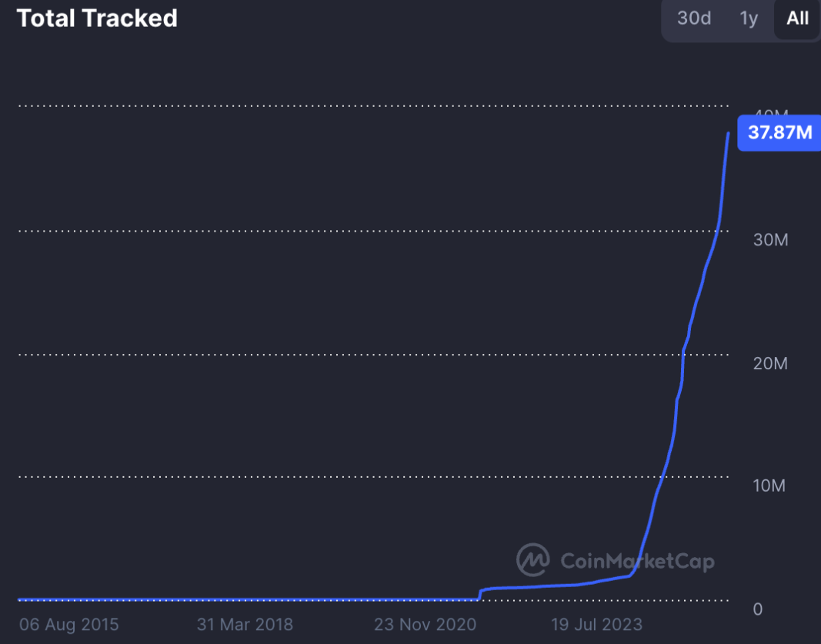Click the 10M y-axis label

click(x=770, y=486)
